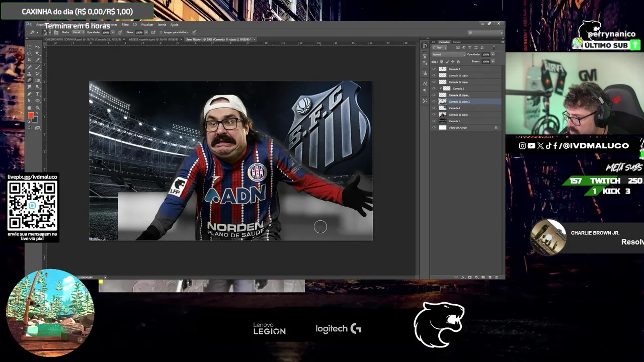Hide the Camada 13 cópia layer
Viewport: 644px width, 362px height.
(x=434, y=75)
